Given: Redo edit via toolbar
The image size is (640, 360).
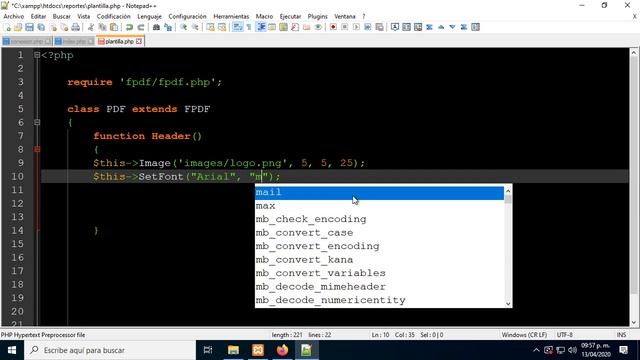Looking at the screenshot, I should 141,27.
